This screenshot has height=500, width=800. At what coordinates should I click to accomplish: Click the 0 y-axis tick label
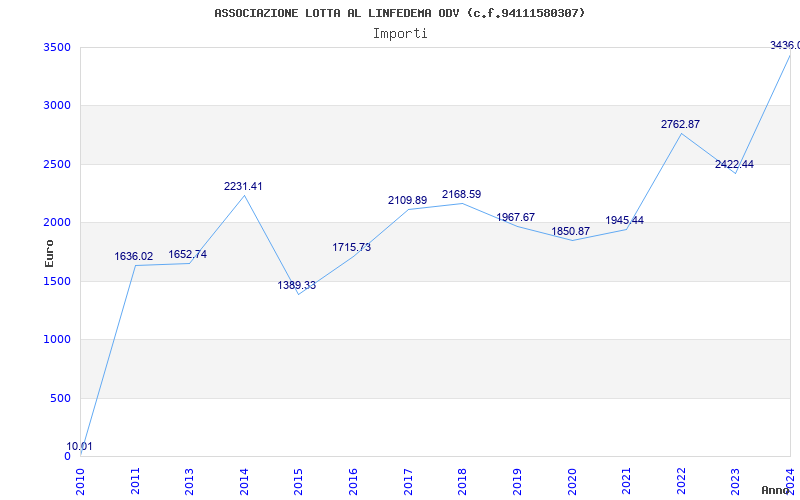[x=67, y=456]
